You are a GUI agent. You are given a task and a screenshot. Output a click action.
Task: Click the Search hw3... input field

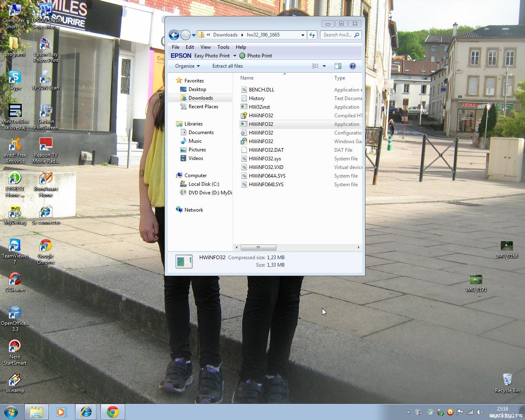pyautogui.click(x=337, y=35)
